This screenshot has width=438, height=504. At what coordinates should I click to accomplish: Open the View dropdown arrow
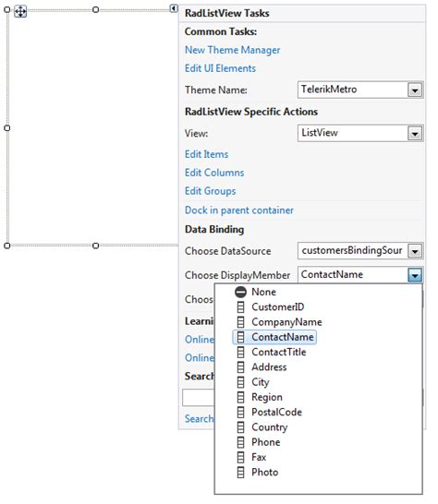coord(415,134)
